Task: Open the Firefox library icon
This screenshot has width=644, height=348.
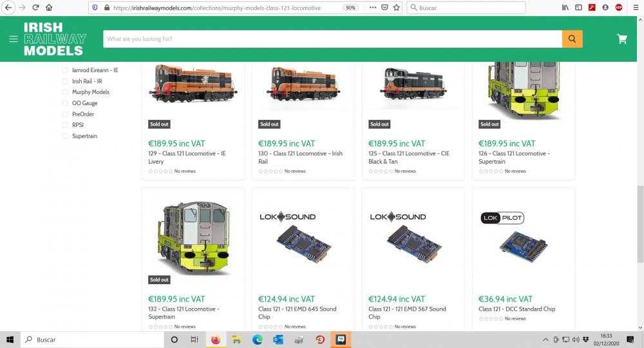Action: click(x=565, y=8)
